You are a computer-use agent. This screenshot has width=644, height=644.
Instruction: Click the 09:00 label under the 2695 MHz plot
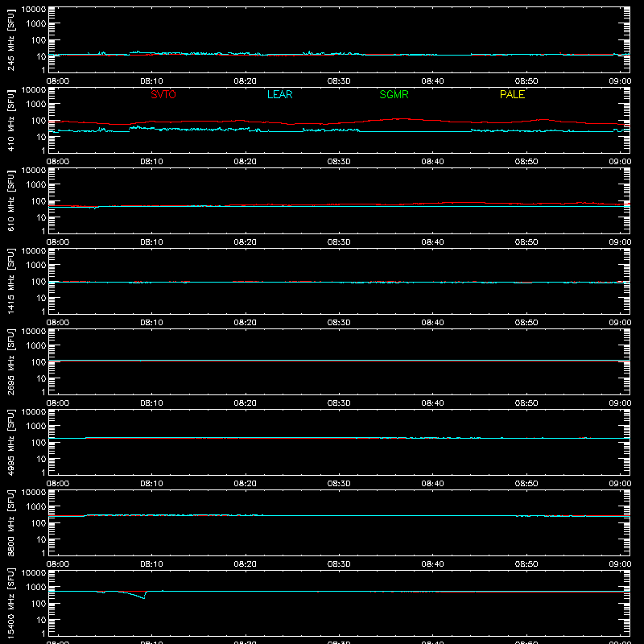click(620, 403)
